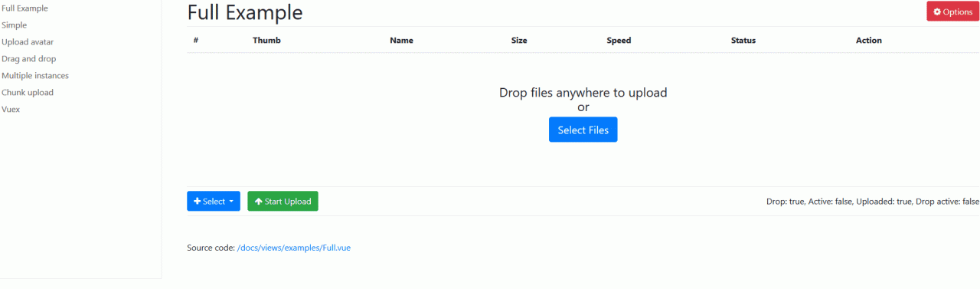Click the Full Example page heading
This screenshot has width=980, height=289.
(x=245, y=12)
